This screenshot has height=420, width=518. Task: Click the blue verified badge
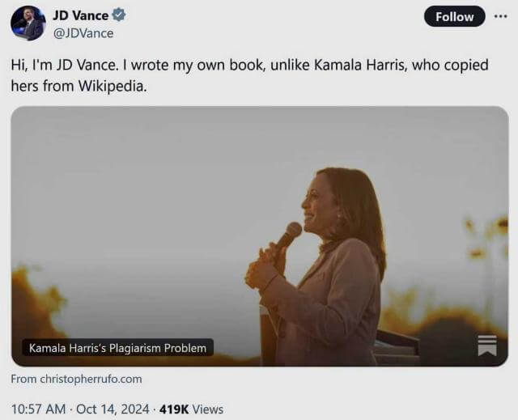pos(119,15)
